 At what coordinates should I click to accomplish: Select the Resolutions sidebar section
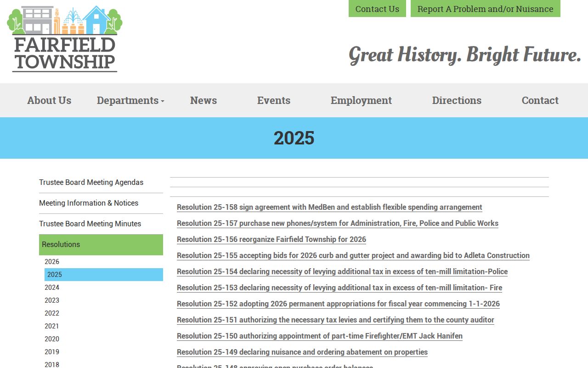click(x=101, y=245)
